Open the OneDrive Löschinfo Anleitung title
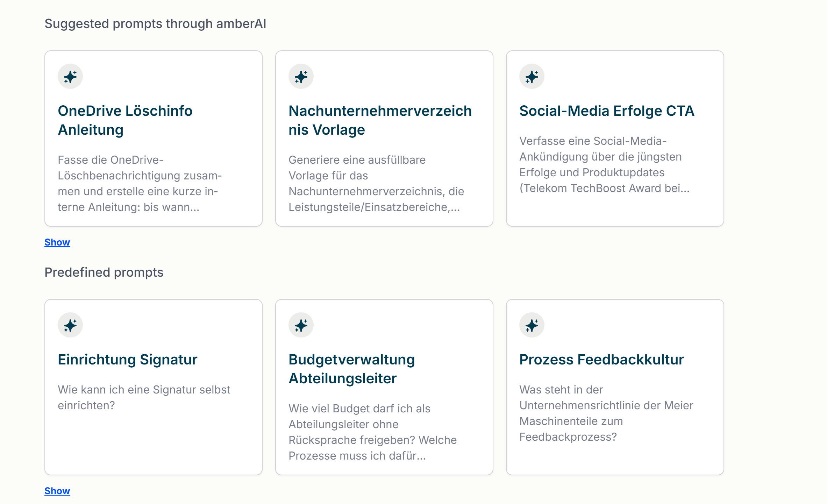This screenshot has height=504, width=827. [x=125, y=120]
